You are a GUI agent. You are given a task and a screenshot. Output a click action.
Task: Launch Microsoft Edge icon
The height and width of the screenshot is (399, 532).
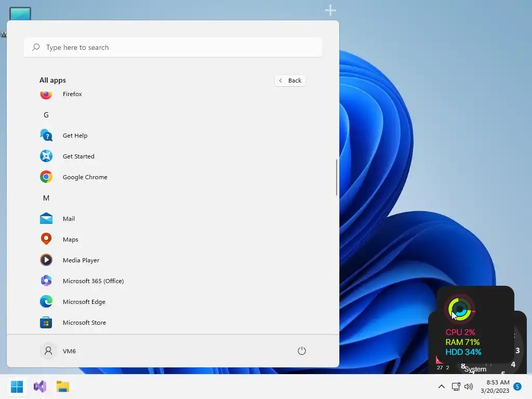pos(46,301)
